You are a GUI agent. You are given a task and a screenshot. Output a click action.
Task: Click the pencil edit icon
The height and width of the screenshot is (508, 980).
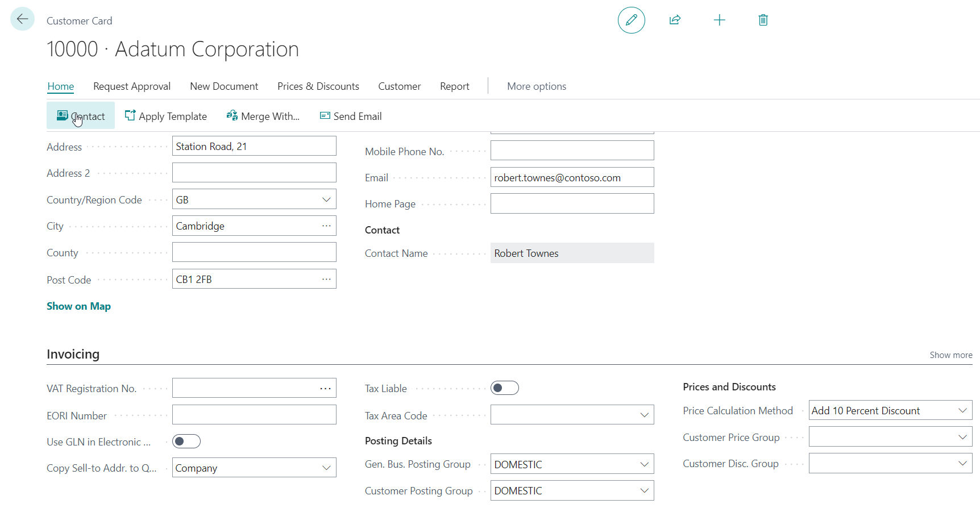pos(631,20)
